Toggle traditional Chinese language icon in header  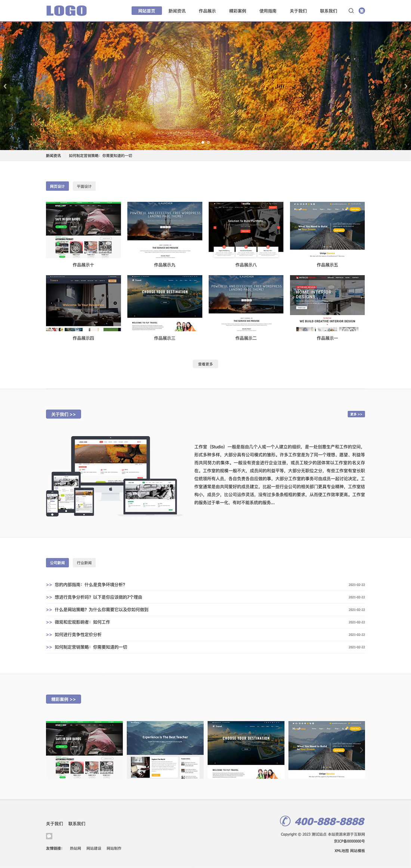point(362,11)
